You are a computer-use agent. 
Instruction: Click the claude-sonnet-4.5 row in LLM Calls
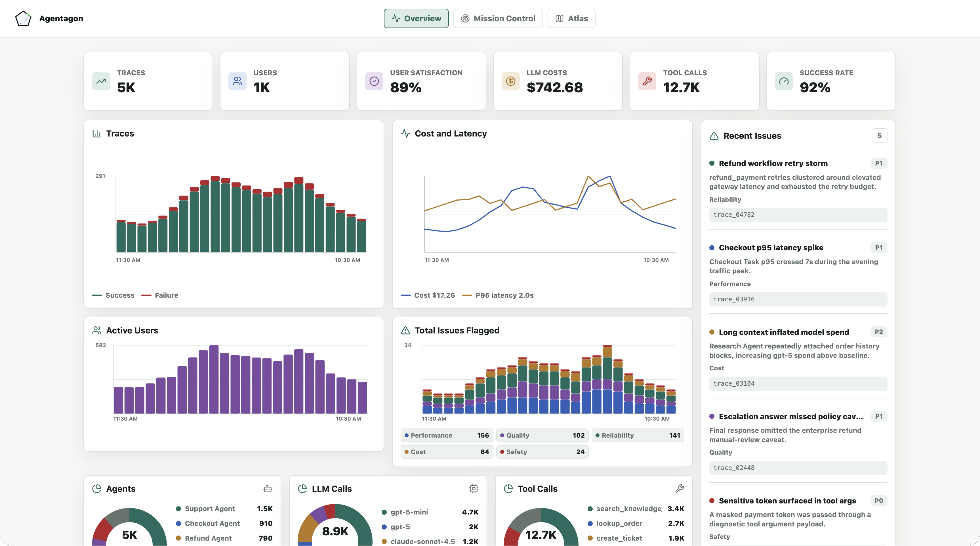pyautogui.click(x=430, y=541)
